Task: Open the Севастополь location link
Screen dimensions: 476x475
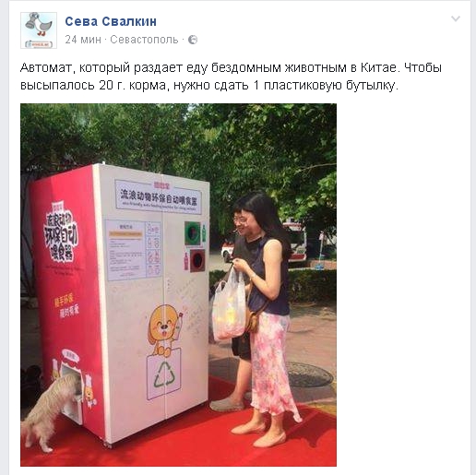Action: 144,40
